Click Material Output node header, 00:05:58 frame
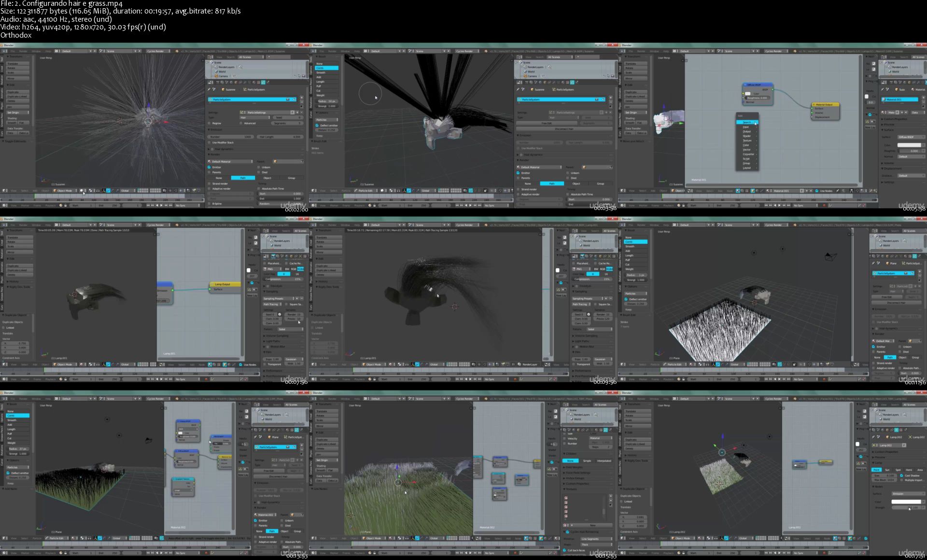The height and width of the screenshot is (560, 927). (826, 104)
